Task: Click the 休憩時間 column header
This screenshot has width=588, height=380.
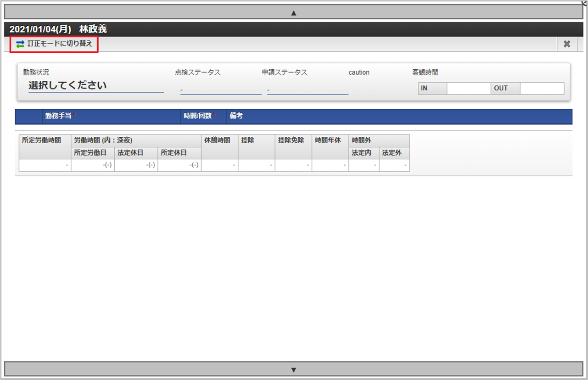Action: pos(219,140)
